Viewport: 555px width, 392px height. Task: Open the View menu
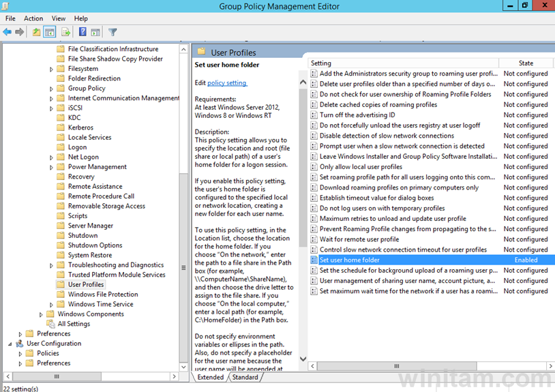(x=59, y=18)
